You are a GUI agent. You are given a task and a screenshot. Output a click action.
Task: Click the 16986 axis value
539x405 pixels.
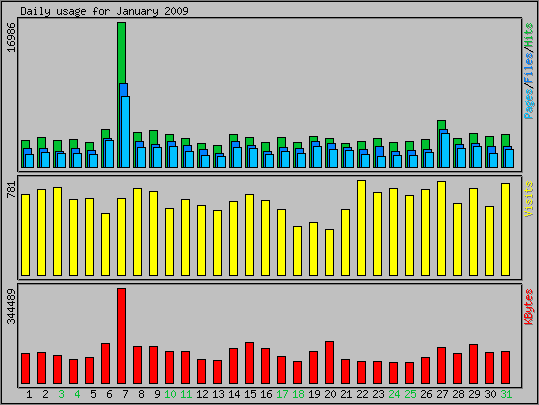(x=12, y=37)
